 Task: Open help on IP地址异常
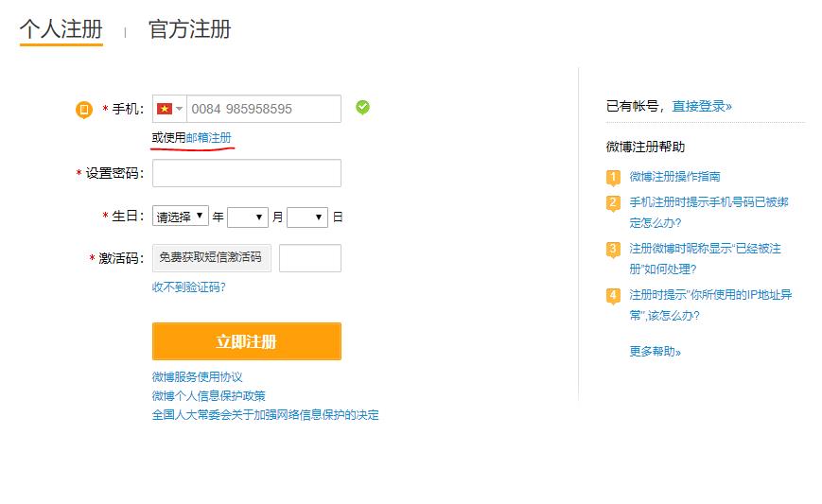(x=710, y=304)
